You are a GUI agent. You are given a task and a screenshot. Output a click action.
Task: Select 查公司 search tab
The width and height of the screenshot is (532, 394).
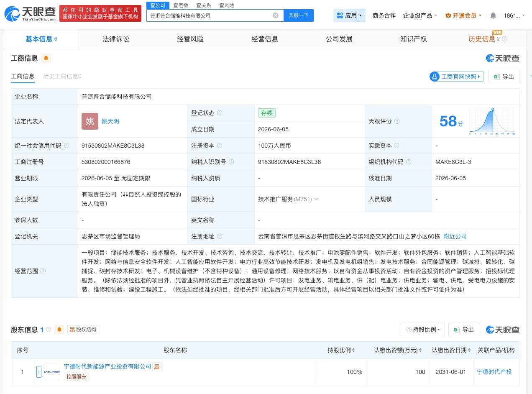pos(158,5)
